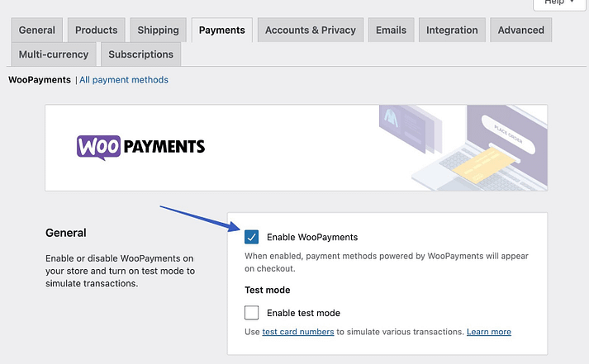Open the Help dropdown
Image resolution: width=589 pixels, height=364 pixels.
pyautogui.click(x=559, y=2)
